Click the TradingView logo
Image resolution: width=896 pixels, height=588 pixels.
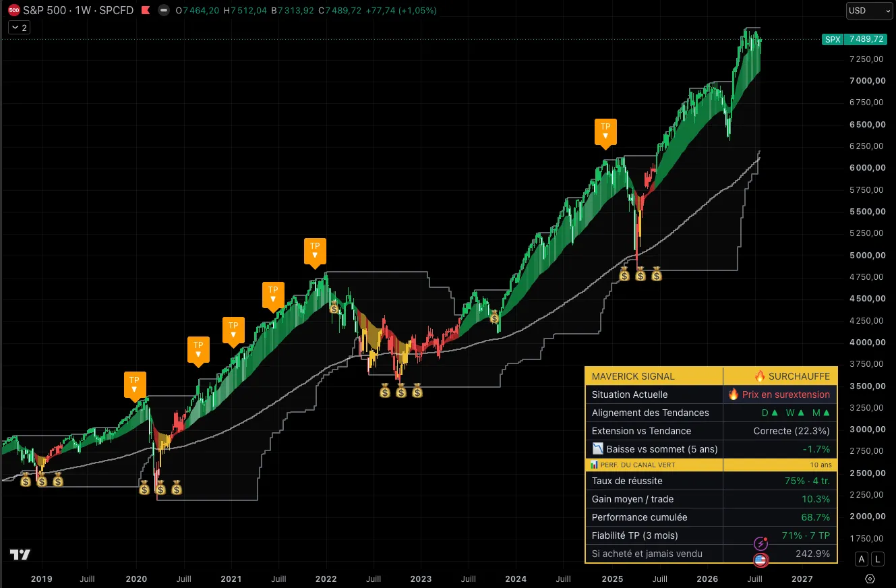[x=20, y=554]
